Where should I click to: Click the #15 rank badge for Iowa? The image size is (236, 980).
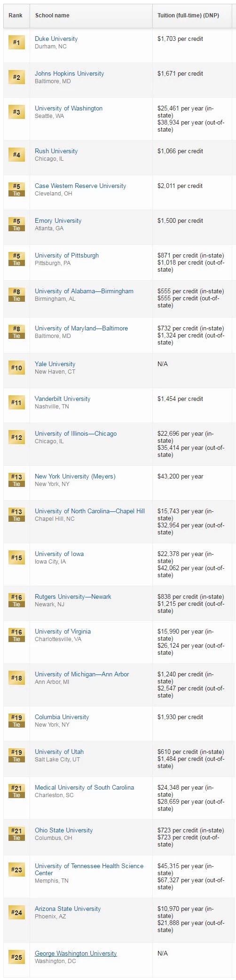(16, 557)
